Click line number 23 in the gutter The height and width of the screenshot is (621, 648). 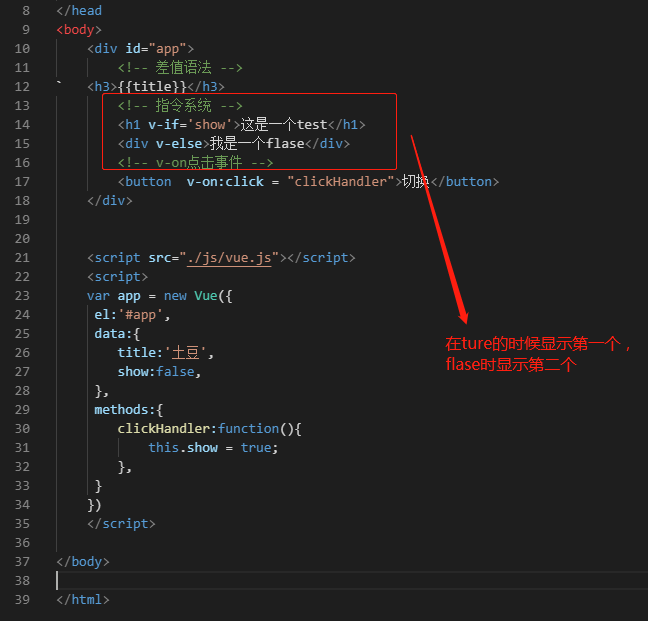pos(22,295)
